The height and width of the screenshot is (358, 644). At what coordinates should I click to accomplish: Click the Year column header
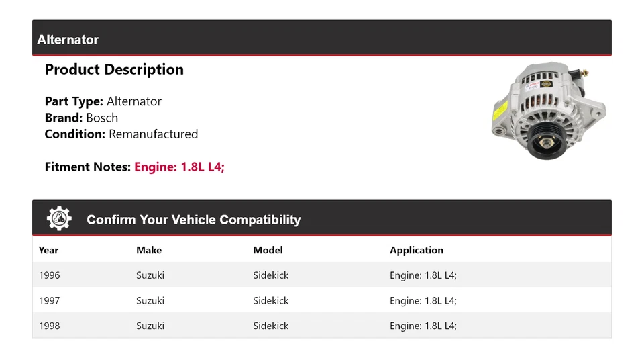click(x=48, y=250)
